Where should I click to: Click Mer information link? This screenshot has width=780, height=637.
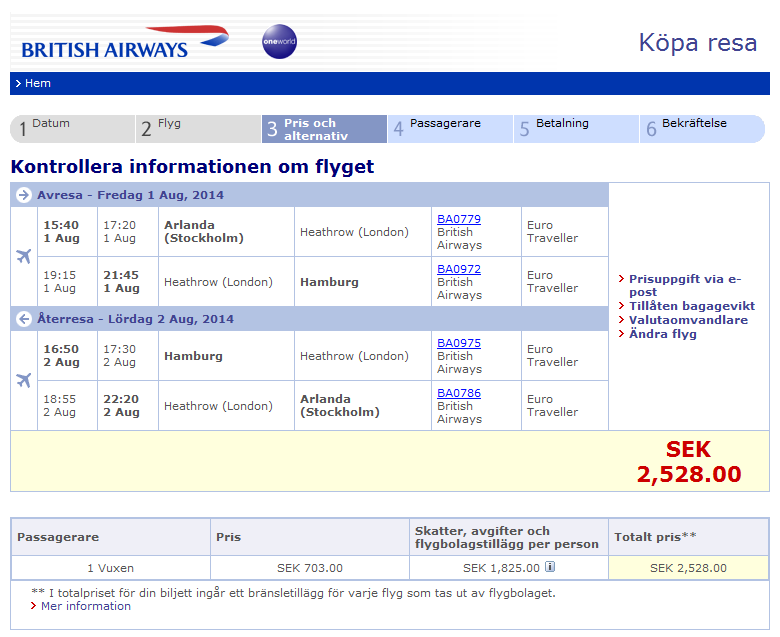[x=86, y=606]
